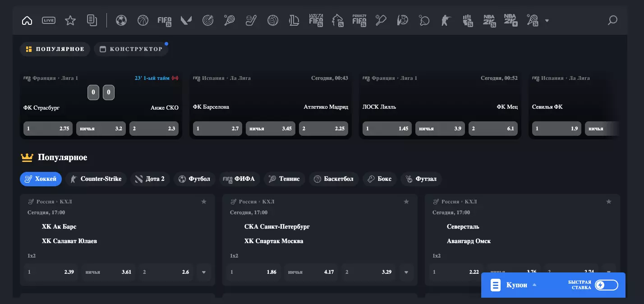Viewport: 644px width, 304px height.
Task: Switch to the Конструктор tab
Action: pyautogui.click(x=131, y=49)
